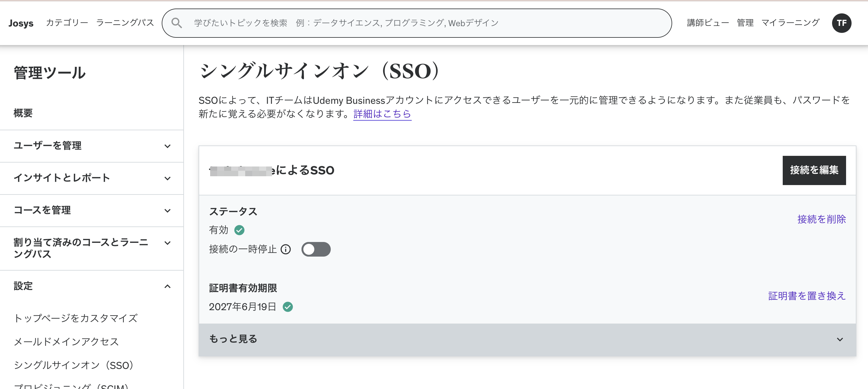The height and width of the screenshot is (389, 868).
Task: Open マイラーニング in the header
Action: click(x=790, y=23)
